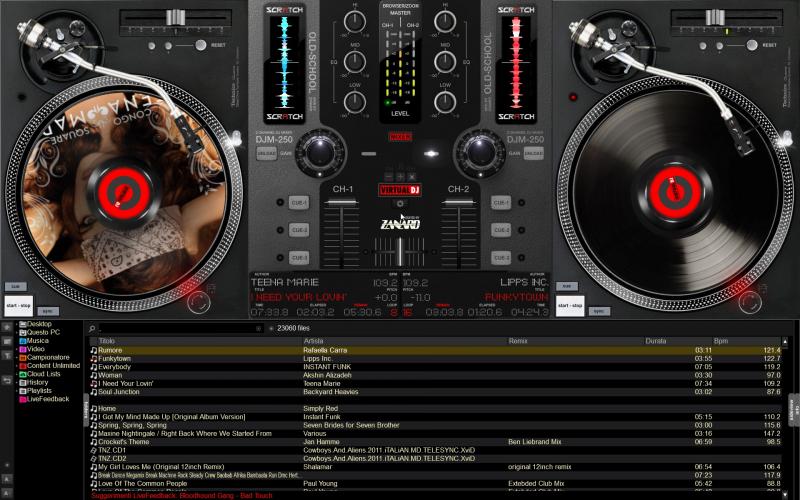Open the vertical side panel tab left of song list

(x=86, y=410)
